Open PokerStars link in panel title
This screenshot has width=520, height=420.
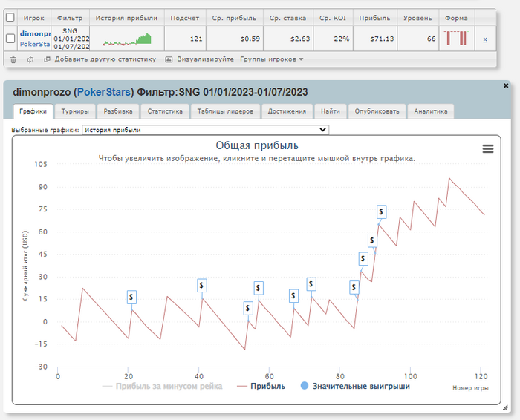click(104, 92)
